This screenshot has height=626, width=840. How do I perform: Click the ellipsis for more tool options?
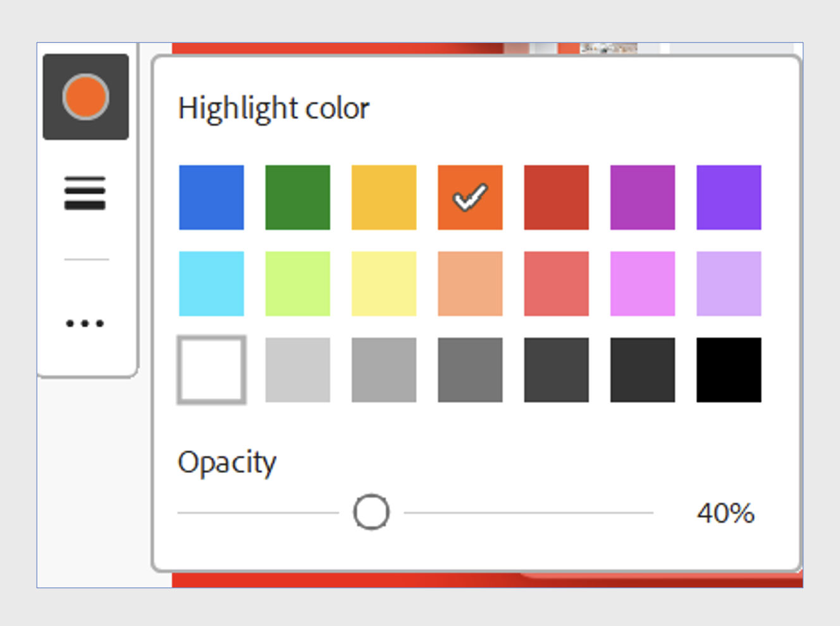point(85,324)
